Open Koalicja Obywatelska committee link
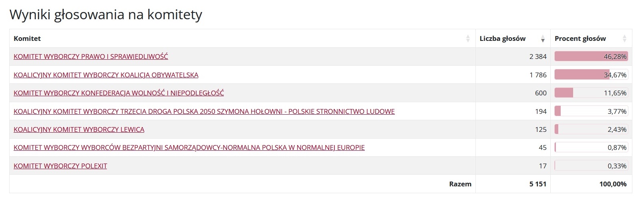644x198 pixels. [106, 75]
